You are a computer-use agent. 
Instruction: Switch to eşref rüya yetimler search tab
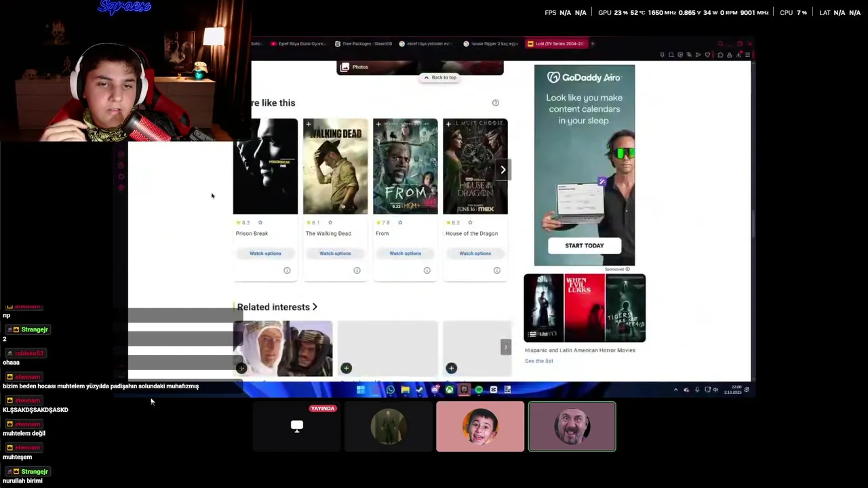[426, 43]
